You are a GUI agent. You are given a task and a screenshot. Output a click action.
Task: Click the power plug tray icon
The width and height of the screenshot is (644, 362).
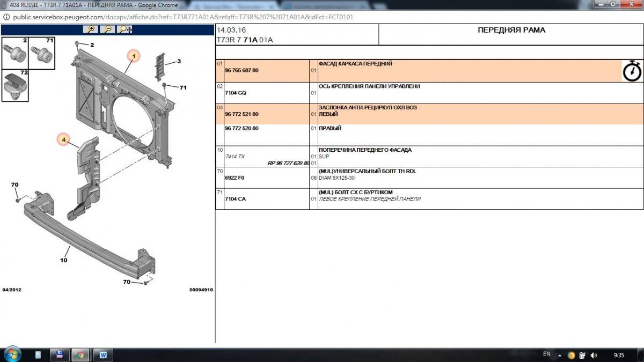pyautogui.click(x=583, y=355)
